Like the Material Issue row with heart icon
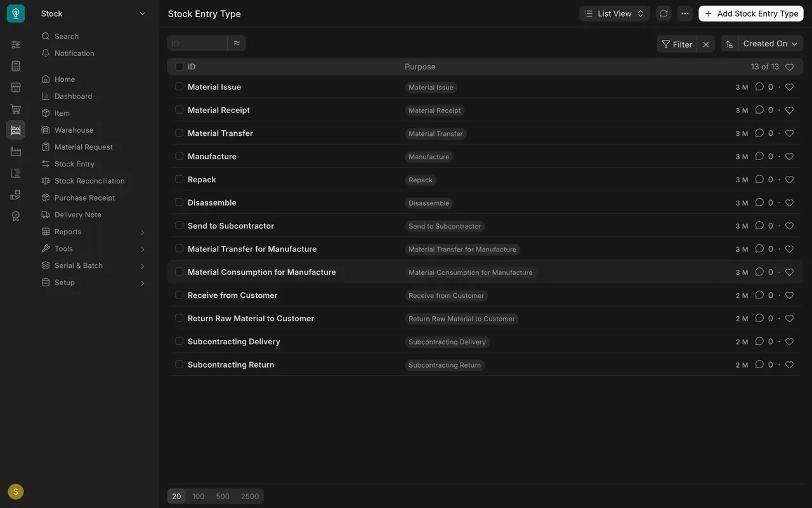This screenshot has height=508, width=812. point(789,87)
